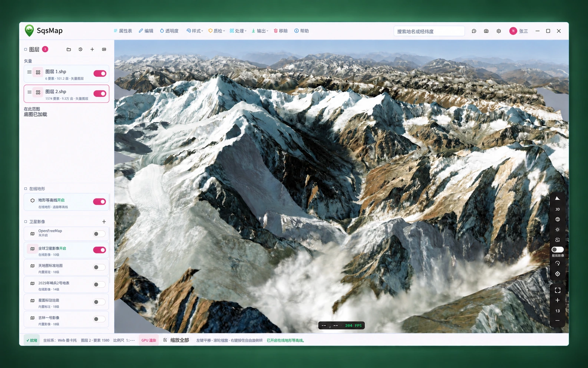Collapse the 卫星影像 section
Image resolution: width=588 pixels, height=368 pixels.
tap(26, 221)
